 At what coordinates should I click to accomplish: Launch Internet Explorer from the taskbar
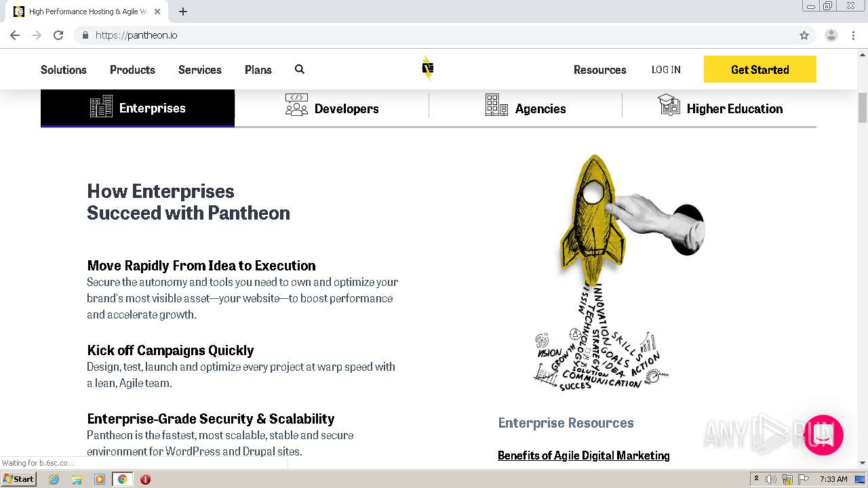[54, 479]
